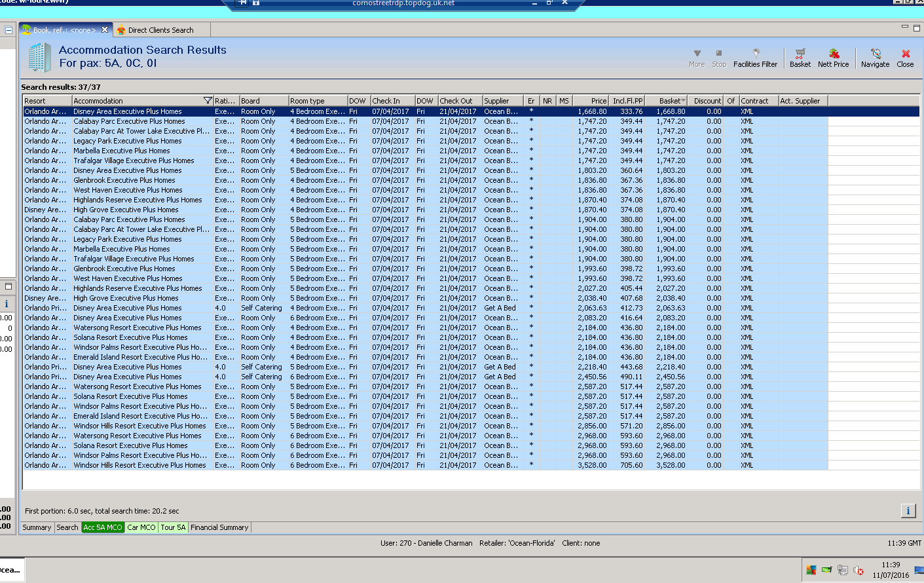Open the AVG antivirus tray icon
924x583 pixels.
(x=811, y=570)
